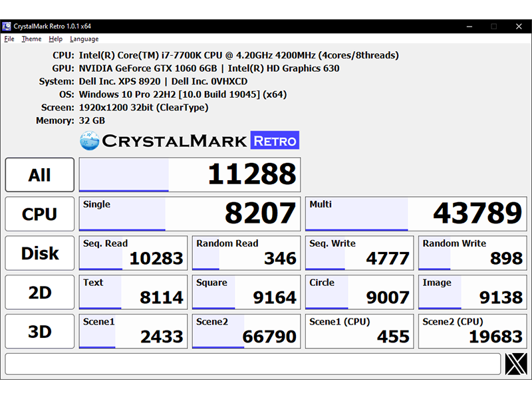Run all benchmarks with All button
Viewport: 532px width, 399px height.
(x=39, y=175)
